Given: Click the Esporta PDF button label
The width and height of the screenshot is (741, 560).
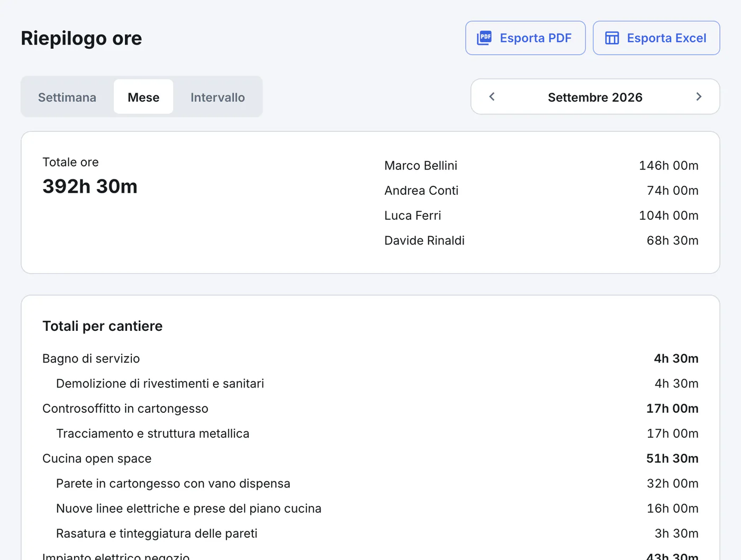Looking at the screenshot, I should coord(536,38).
